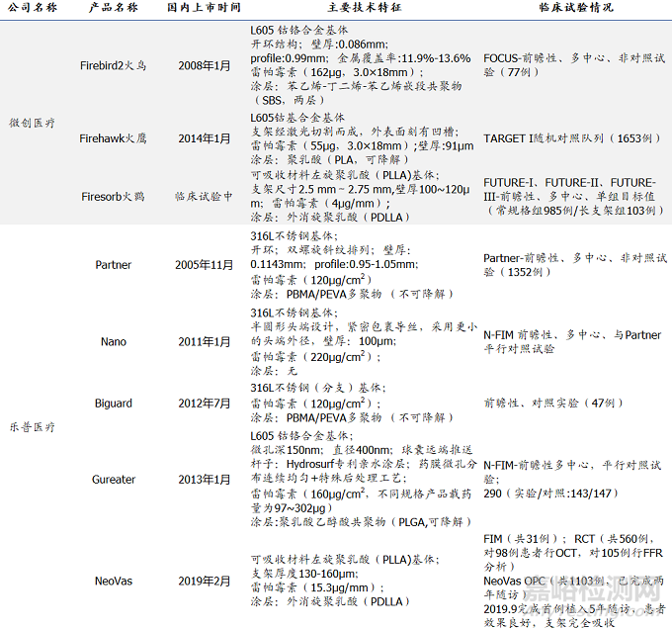Select launch date 2019年2月
This screenshot has height=629, width=672.
click(x=204, y=581)
